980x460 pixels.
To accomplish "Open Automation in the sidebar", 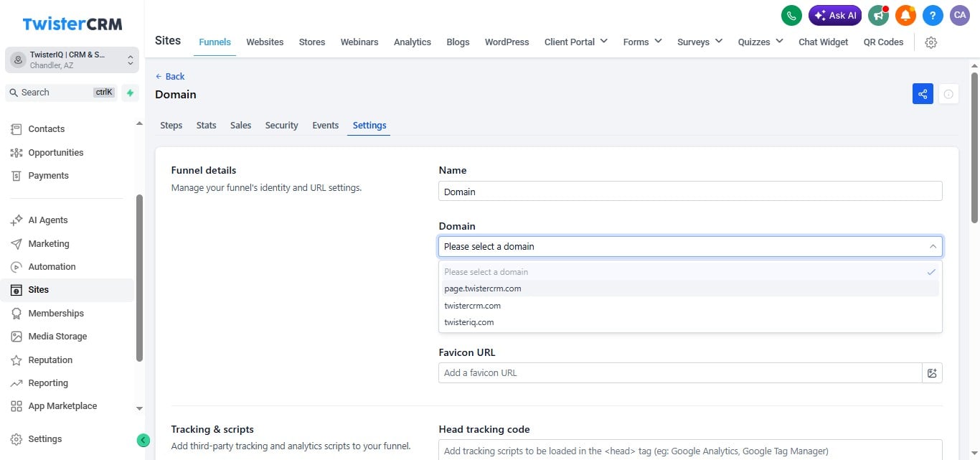I will (x=52, y=267).
